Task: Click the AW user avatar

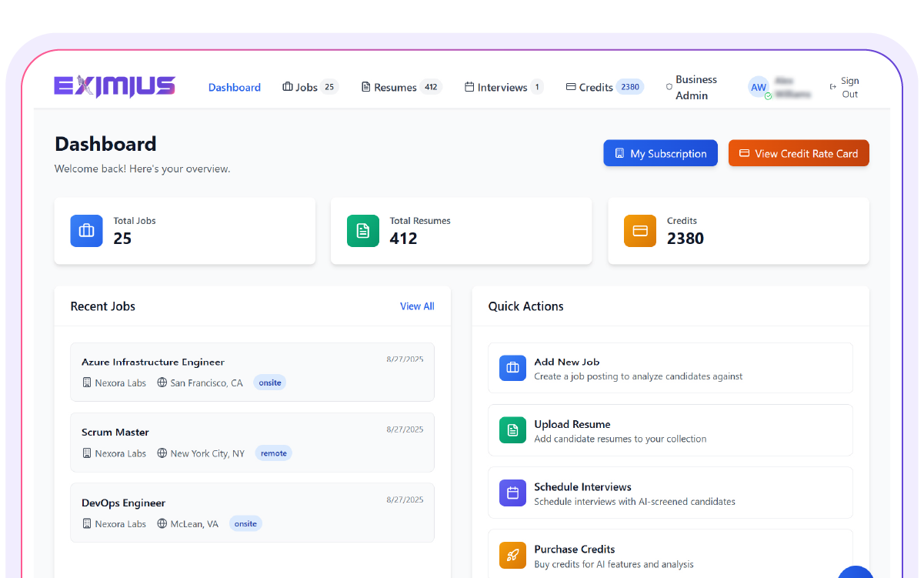Action: (759, 87)
